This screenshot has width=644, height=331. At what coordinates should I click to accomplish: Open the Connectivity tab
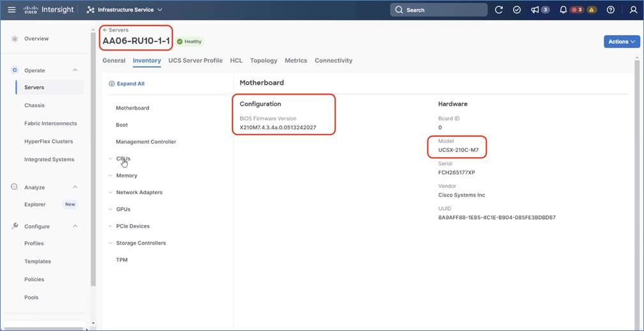333,60
